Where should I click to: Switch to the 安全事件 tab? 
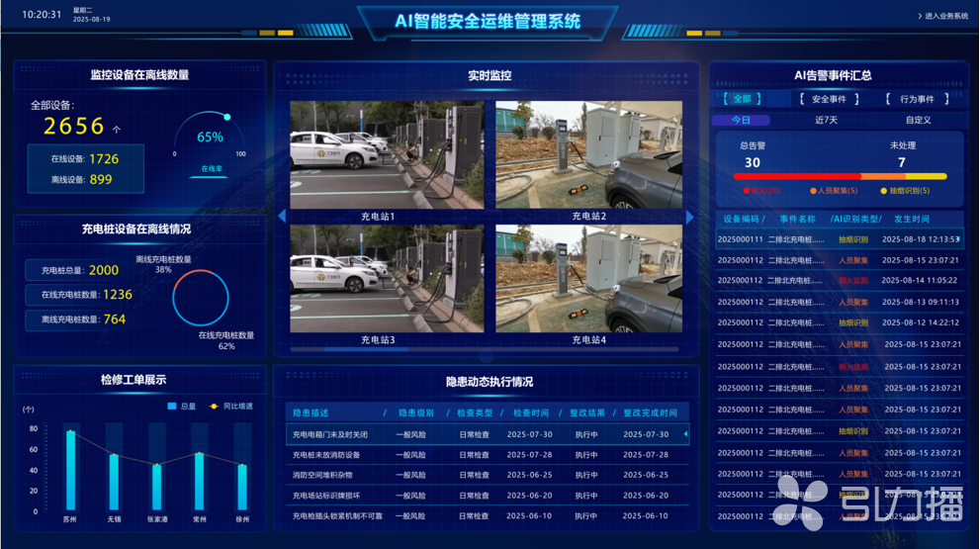[829, 99]
